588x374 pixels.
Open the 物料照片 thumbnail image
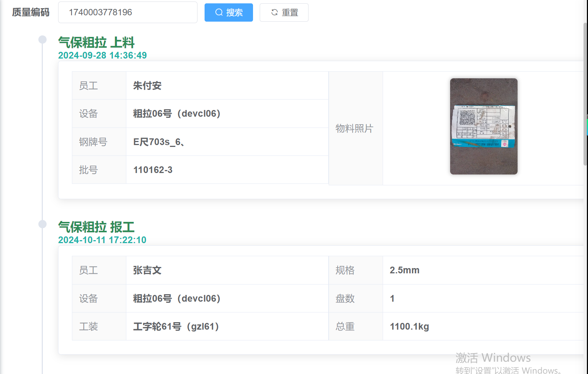click(x=483, y=126)
